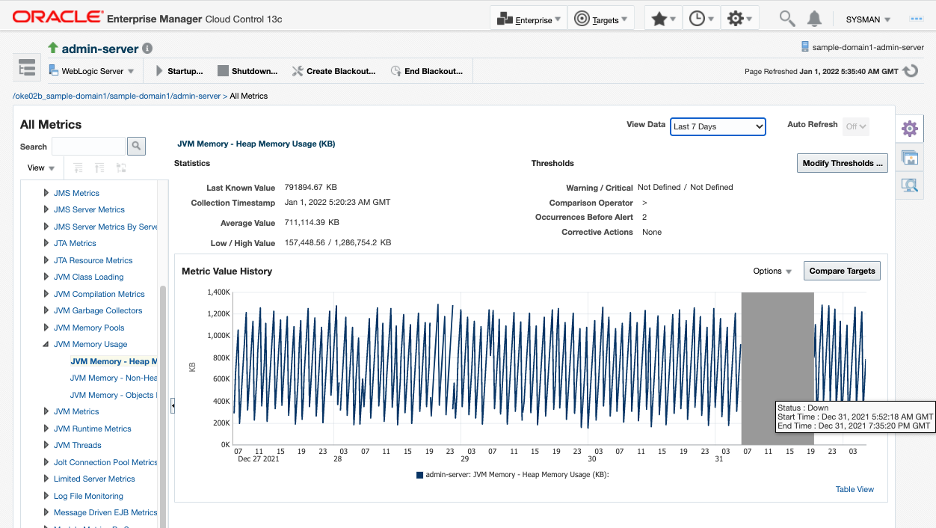The image size is (936, 528).
Task: Toggle the navigation tree panel icon
Action: tap(27, 68)
